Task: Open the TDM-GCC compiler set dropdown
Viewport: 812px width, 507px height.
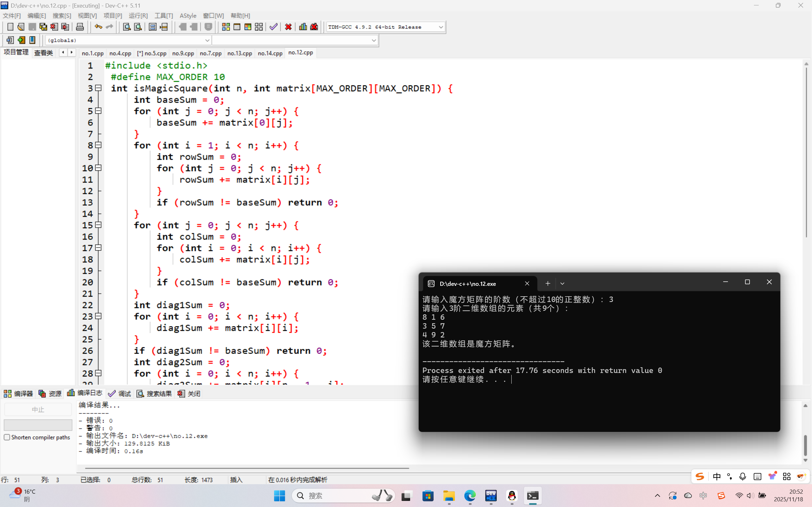Action: 441,27
